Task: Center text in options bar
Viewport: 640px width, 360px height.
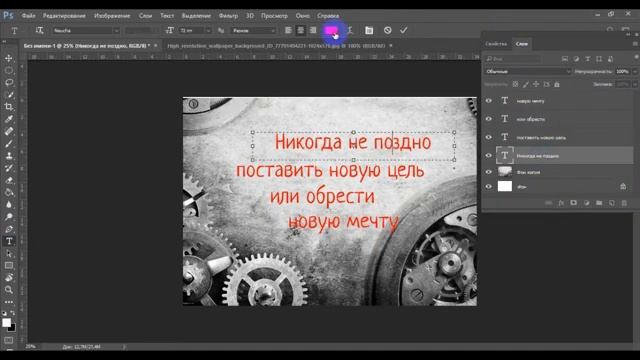Action: 301,30
